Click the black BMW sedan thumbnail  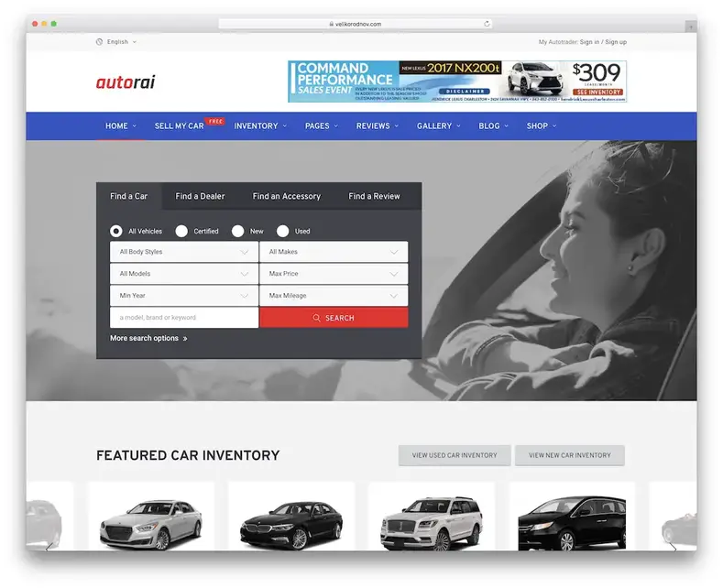[291, 526]
